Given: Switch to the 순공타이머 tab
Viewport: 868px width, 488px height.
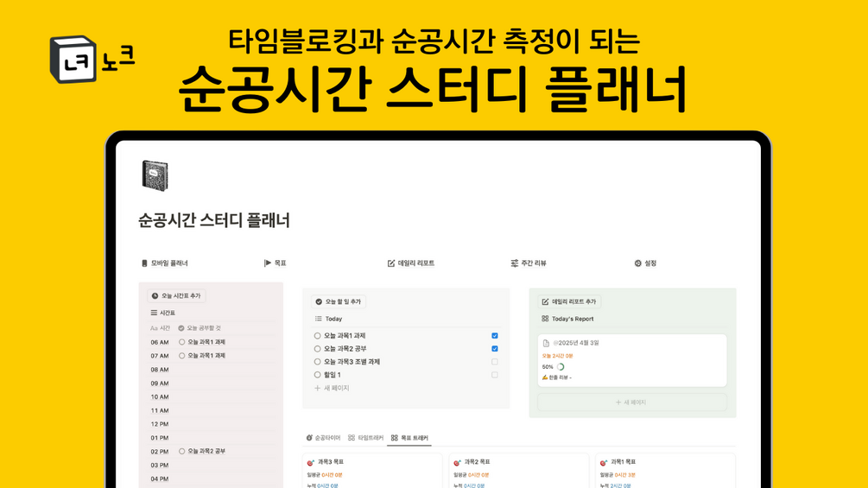Looking at the screenshot, I should pyautogui.click(x=323, y=438).
